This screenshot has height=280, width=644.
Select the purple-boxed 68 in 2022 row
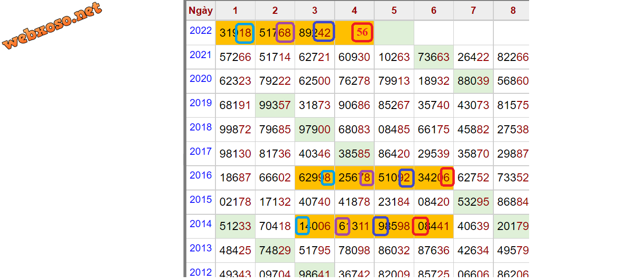point(285,32)
